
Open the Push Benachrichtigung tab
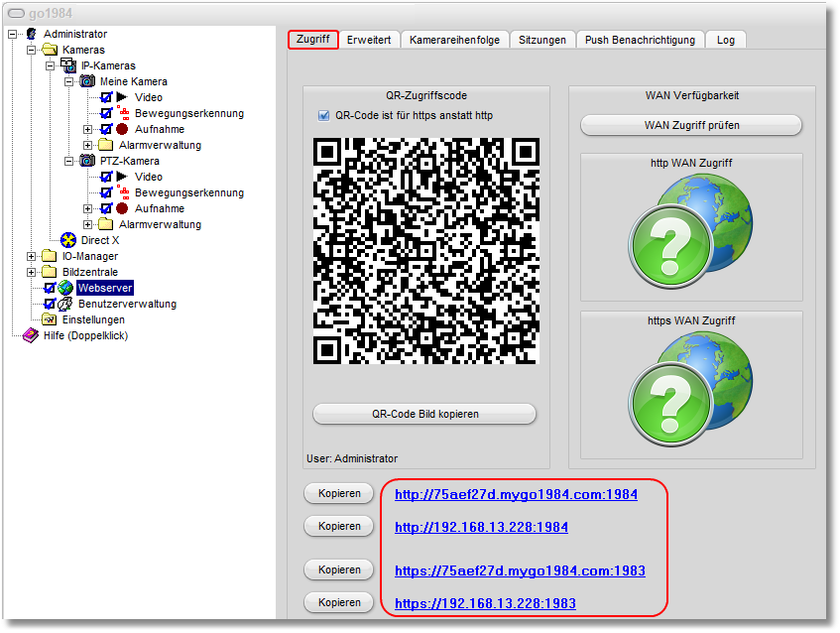pyautogui.click(x=640, y=40)
